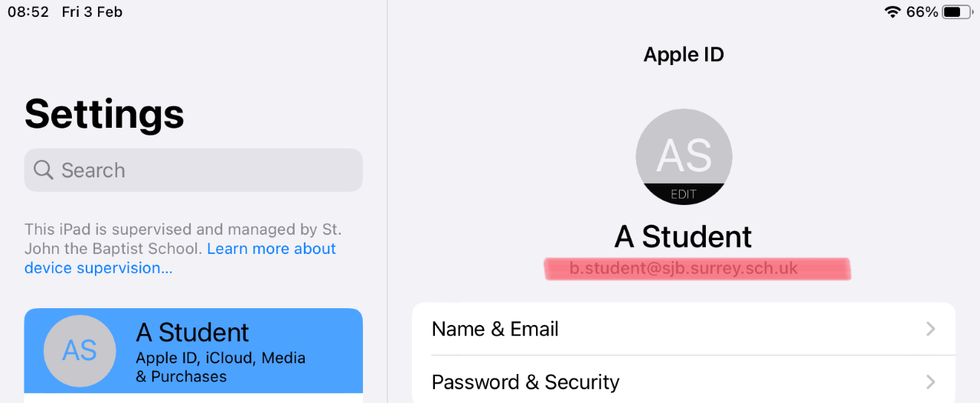Screen dimensions: 980x403
Task: Tap the large Settings heading
Action: click(x=105, y=113)
